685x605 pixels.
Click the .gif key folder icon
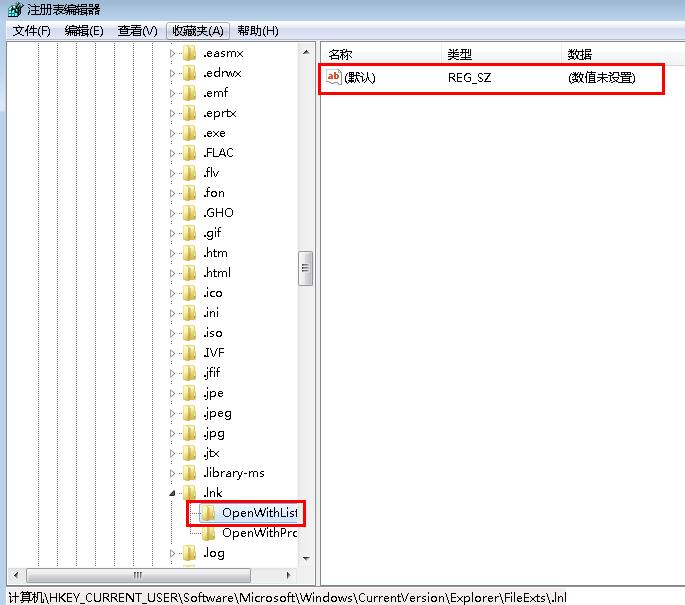click(189, 233)
